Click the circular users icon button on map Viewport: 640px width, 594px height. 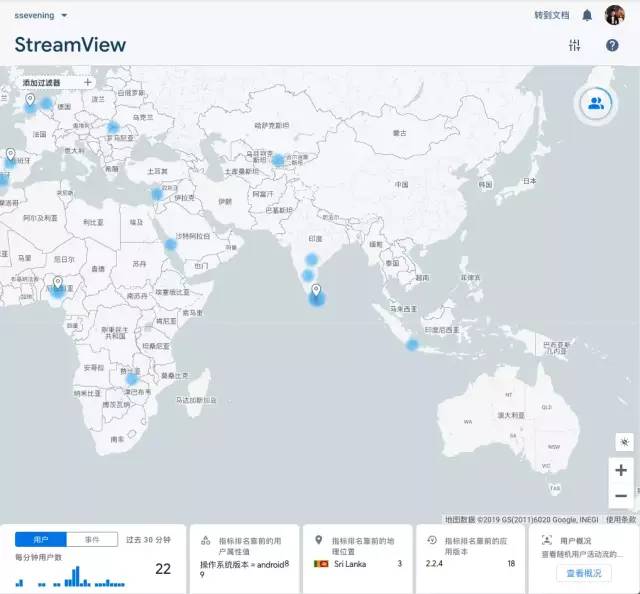click(x=596, y=104)
